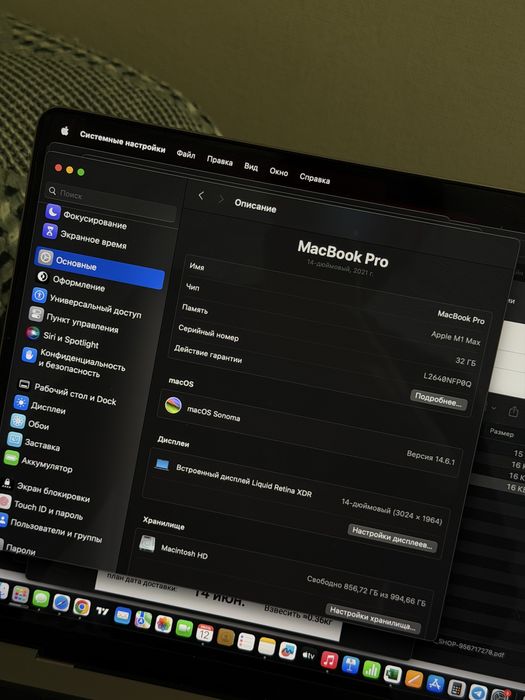525x700 pixels.
Task: Open Messages from the Dock
Action: pyautogui.click(x=41, y=599)
